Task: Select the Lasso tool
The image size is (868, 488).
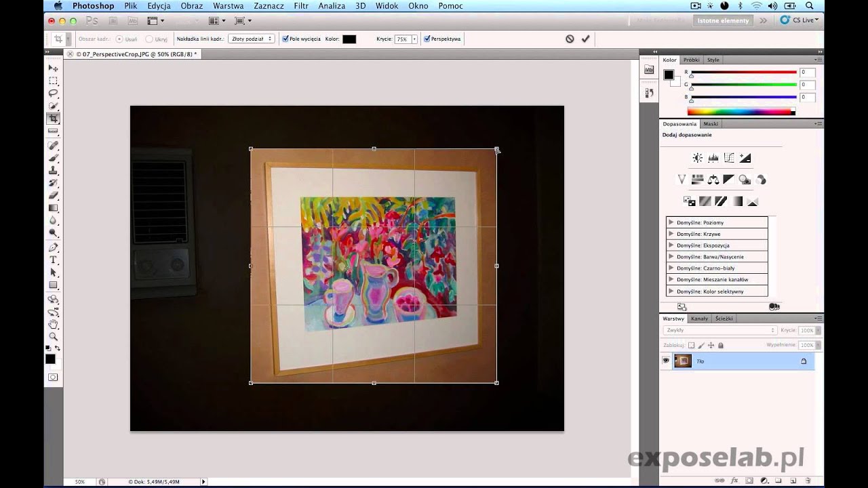Action: pos(53,93)
